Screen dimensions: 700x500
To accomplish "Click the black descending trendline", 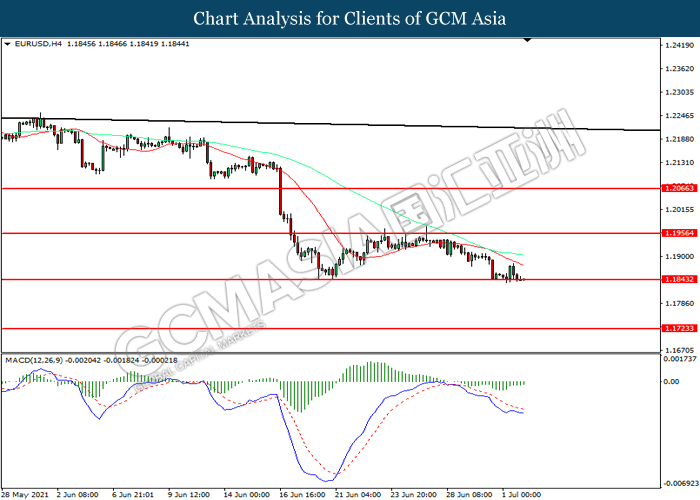I will (x=400, y=125).
